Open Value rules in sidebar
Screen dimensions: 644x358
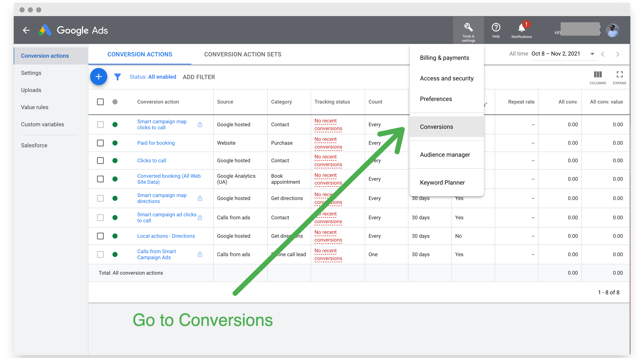(x=35, y=107)
